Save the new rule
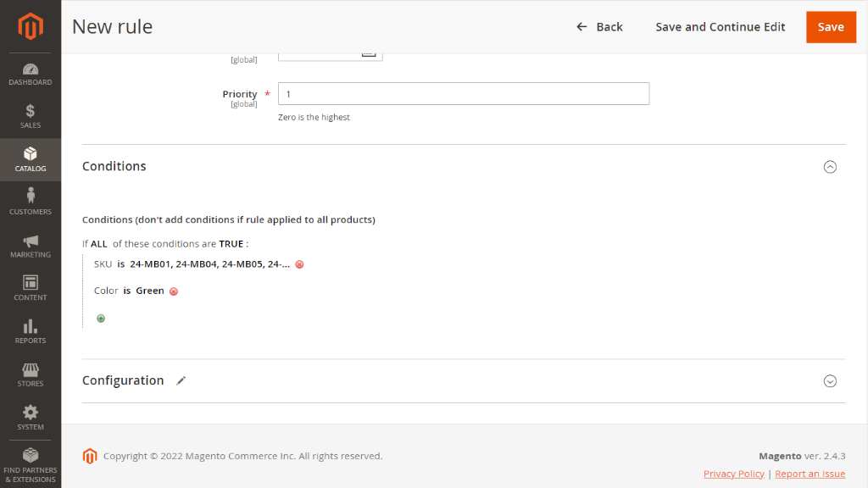This screenshot has width=868, height=488. 831,26
